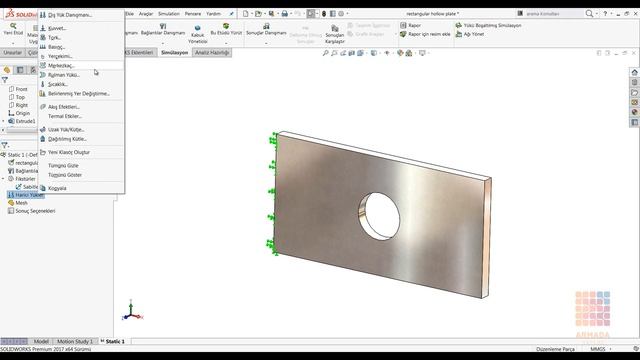
Task: Open PropertyManager tab icon
Action: (x=20, y=70)
